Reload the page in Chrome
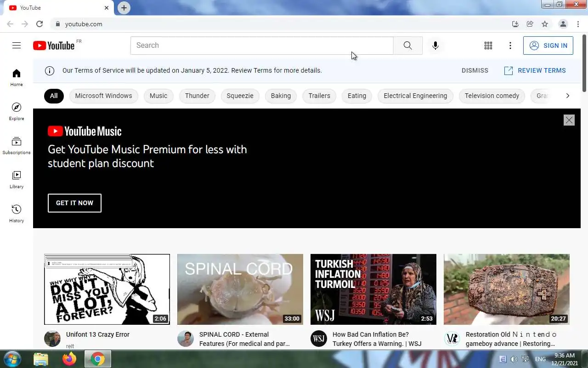The image size is (588, 368). [x=40, y=24]
